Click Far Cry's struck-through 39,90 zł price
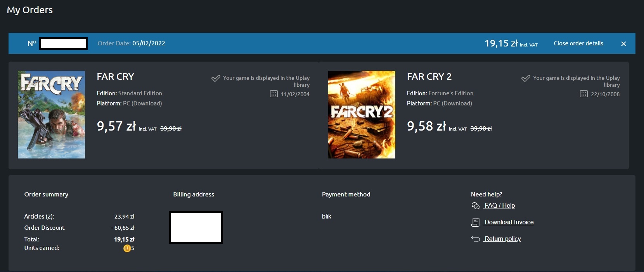The height and width of the screenshot is (272, 644). tap(171, 129)
